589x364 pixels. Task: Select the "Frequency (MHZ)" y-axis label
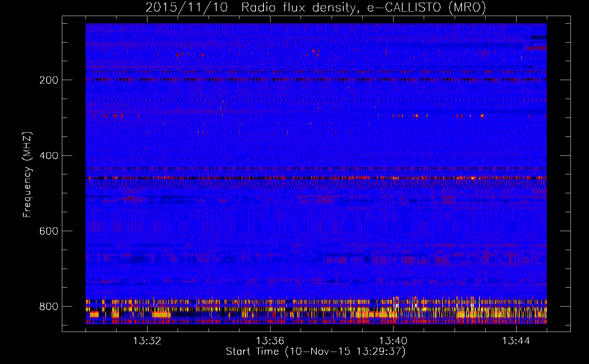27,174
